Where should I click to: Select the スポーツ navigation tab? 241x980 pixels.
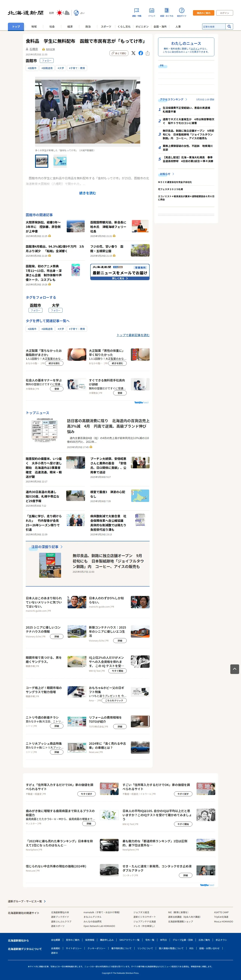tap(106, 27)
